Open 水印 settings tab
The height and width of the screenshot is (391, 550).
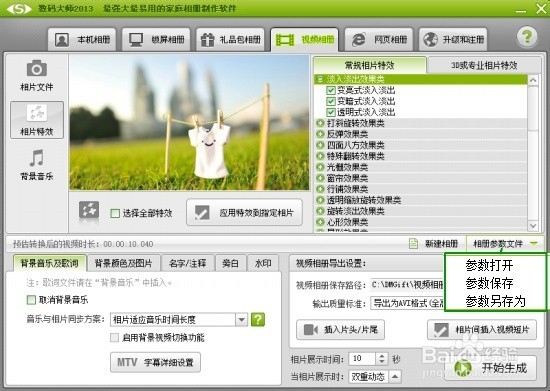click(x=263, y=263)
